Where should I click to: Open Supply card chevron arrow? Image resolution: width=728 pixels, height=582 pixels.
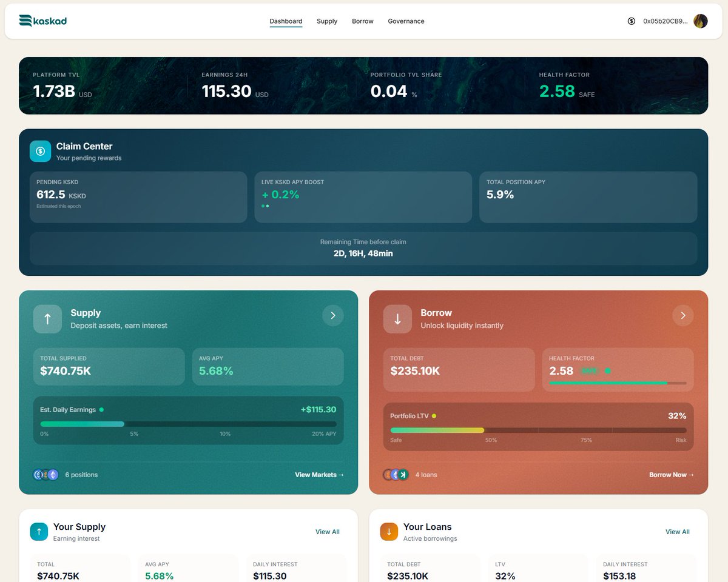pyautogui.click(x=332, y=315)
